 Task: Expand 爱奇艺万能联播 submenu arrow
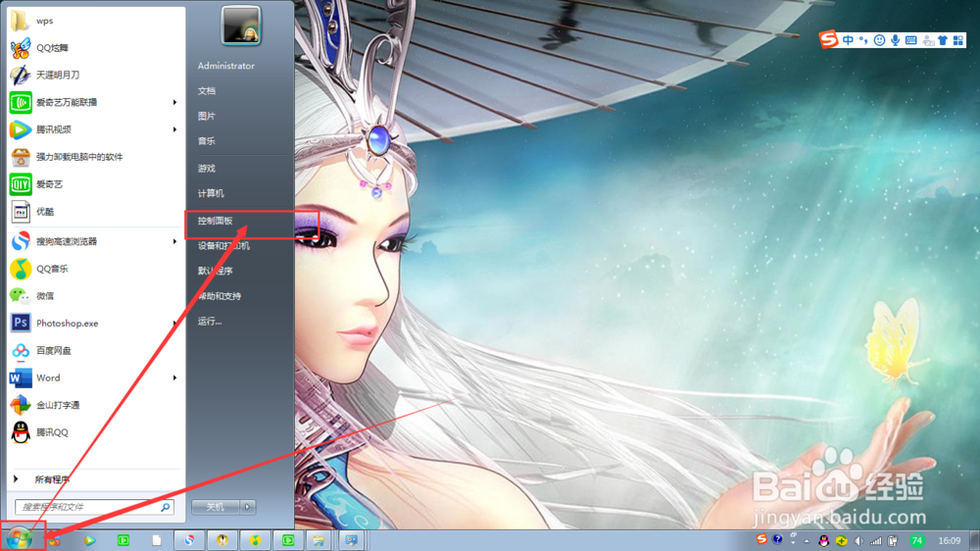pos(175,102)
